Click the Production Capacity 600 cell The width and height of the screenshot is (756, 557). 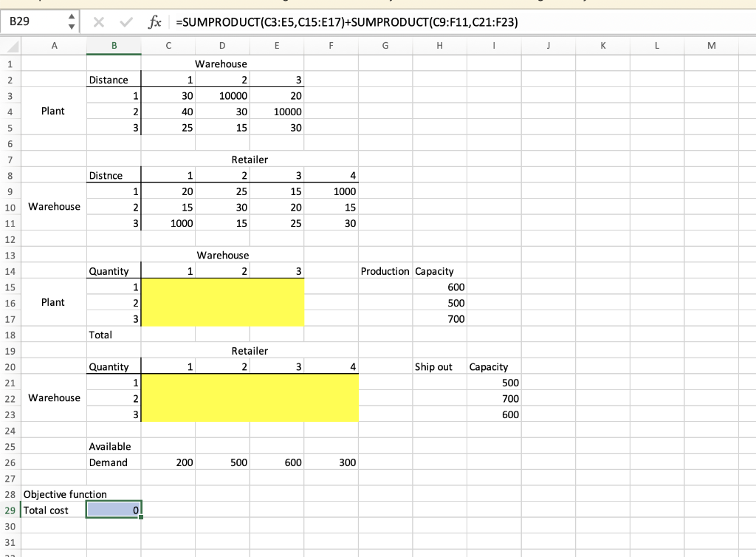pos(439,287)
